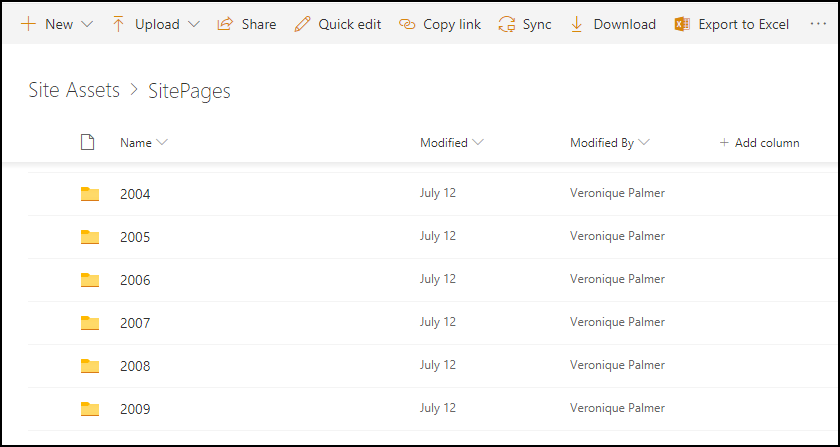
Task: Navigate to Site Assets breadcrumb
Action: pyautogui.click(x=74, y=91)
